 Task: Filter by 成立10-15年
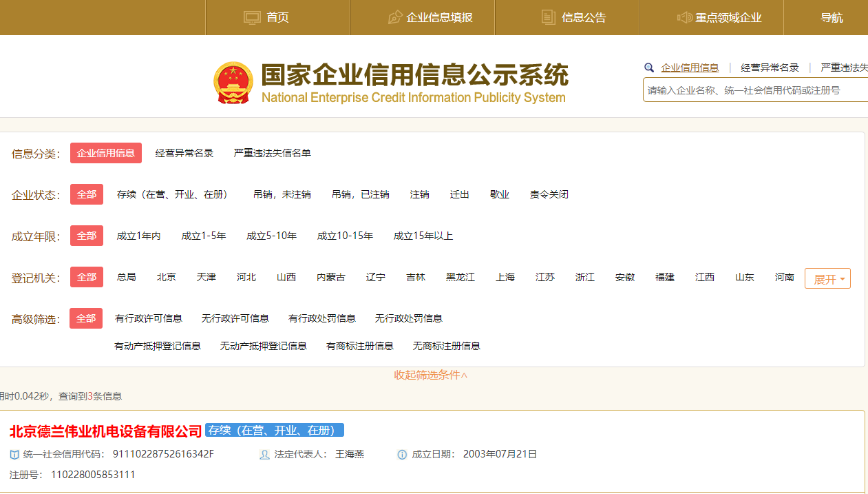point(346,236)
